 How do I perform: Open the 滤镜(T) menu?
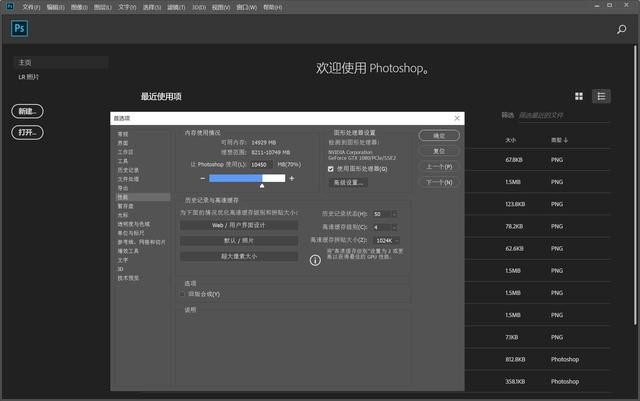176,7
